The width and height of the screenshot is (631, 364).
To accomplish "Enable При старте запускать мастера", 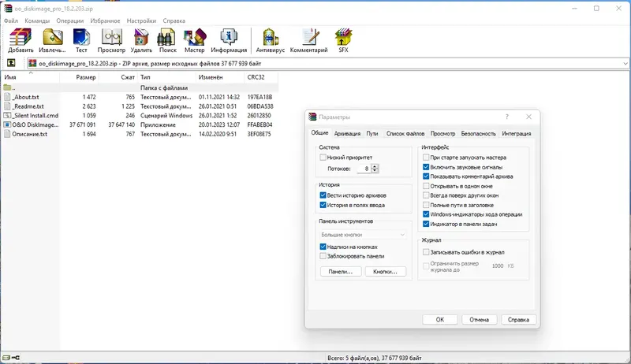I will [426, 158].
